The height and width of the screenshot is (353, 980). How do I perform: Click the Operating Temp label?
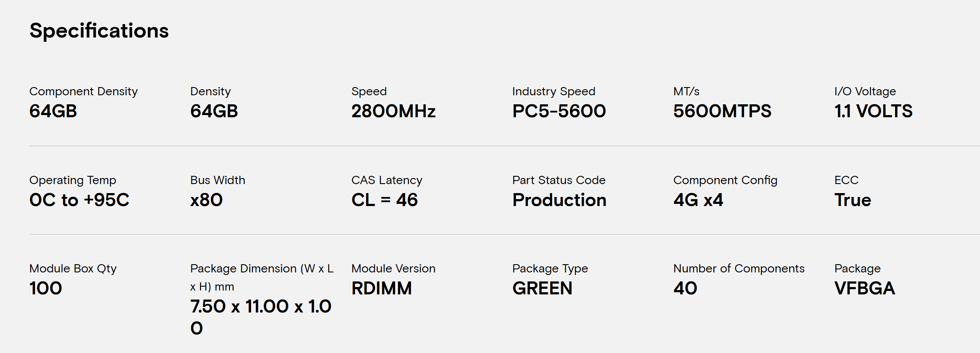coord(72,180)
